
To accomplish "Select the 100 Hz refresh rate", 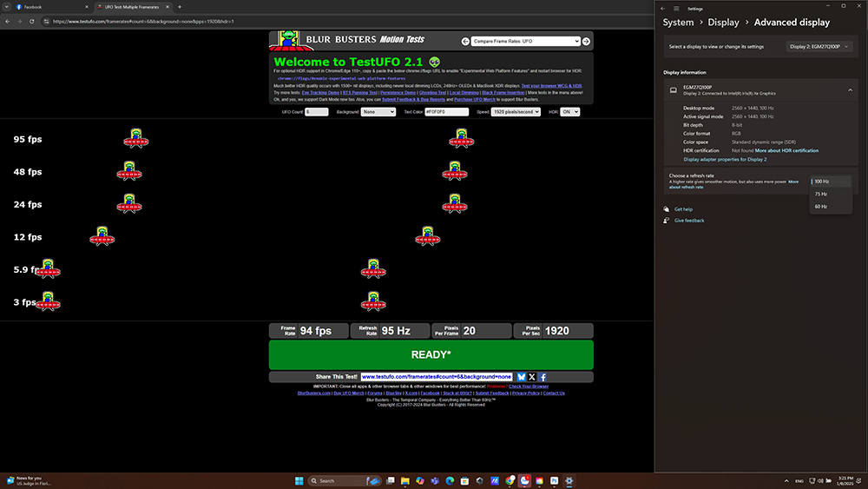I will pyautogui.click(x=831, y=182).
